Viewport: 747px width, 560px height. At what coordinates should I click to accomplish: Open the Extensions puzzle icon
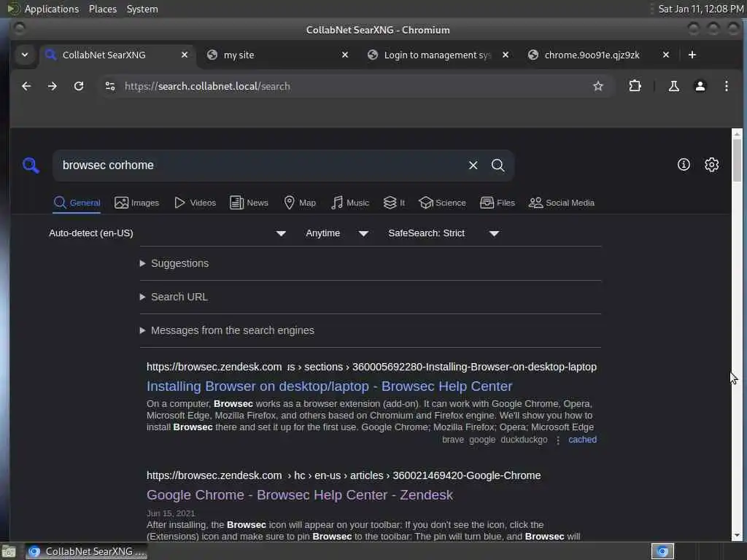(x=635, y=86)
